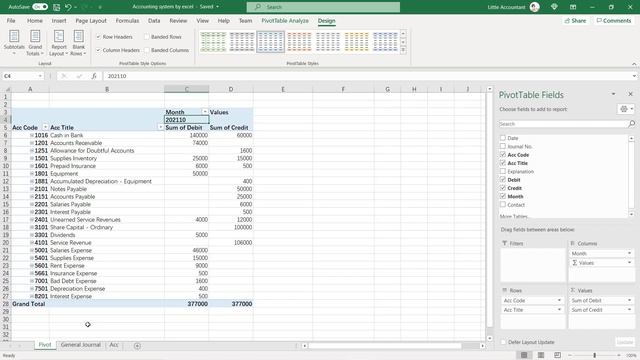Screen dimensions: 640x360
Task: Click the vertical scrollbar down arrow
Action: tap(489, 338)
